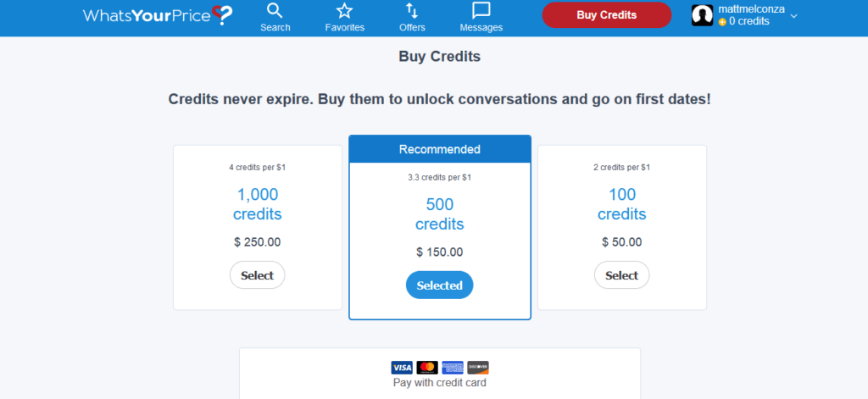This screenshot has width=868, height=399.
Task: Click the 500 credits amount text
Action: point(440,214)
